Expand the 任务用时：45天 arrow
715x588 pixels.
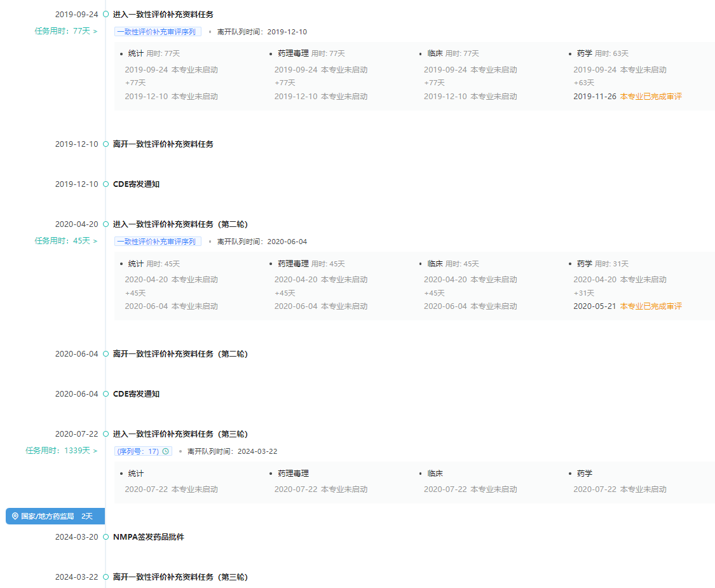coord(95,241)
